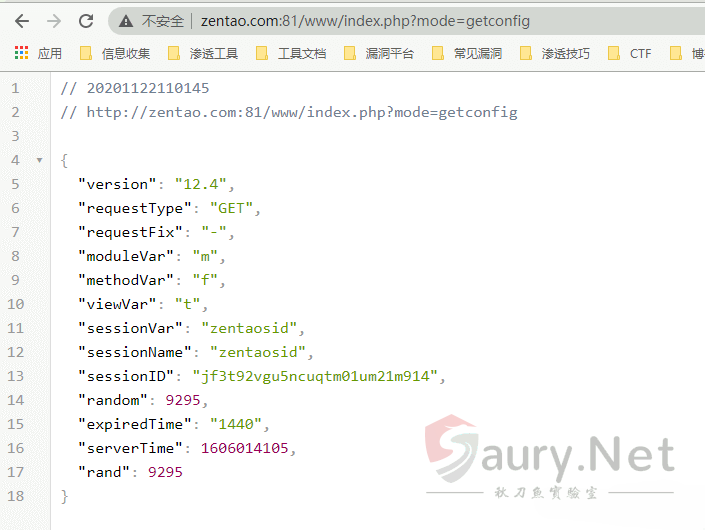Open the 漏洞平台 bookmark folder
The image size is (705, 530).
pyautogui.click(x=379, y=53)
